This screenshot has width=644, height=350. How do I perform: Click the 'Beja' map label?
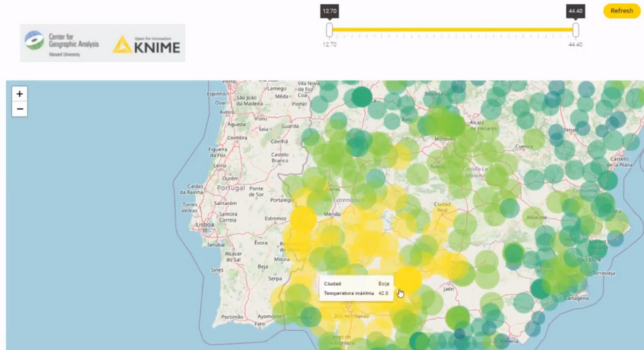pyautogui.click(x=263, y=266)
